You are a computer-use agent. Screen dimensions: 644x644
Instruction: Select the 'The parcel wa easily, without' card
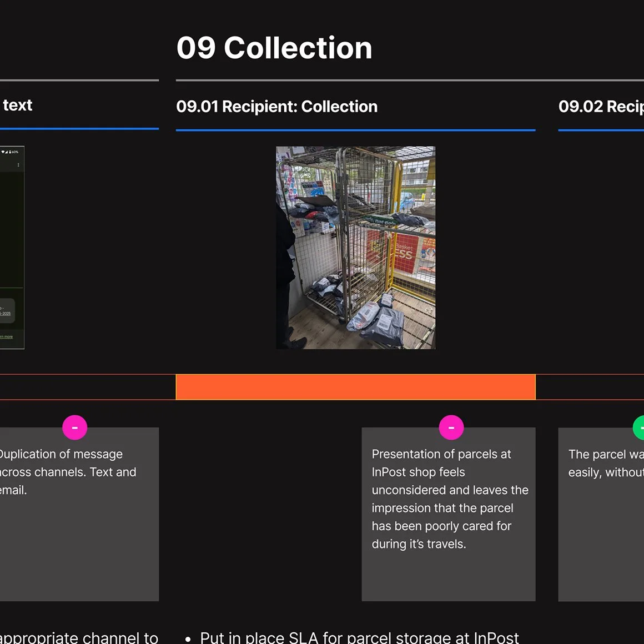pyautogui.click(x=601, y=514)
